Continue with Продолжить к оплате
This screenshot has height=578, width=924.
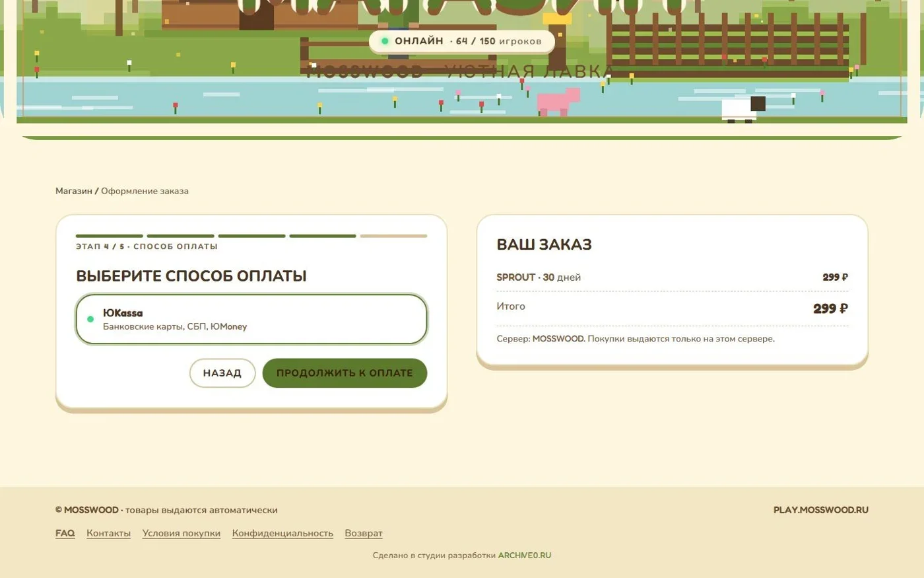[345, 373]
